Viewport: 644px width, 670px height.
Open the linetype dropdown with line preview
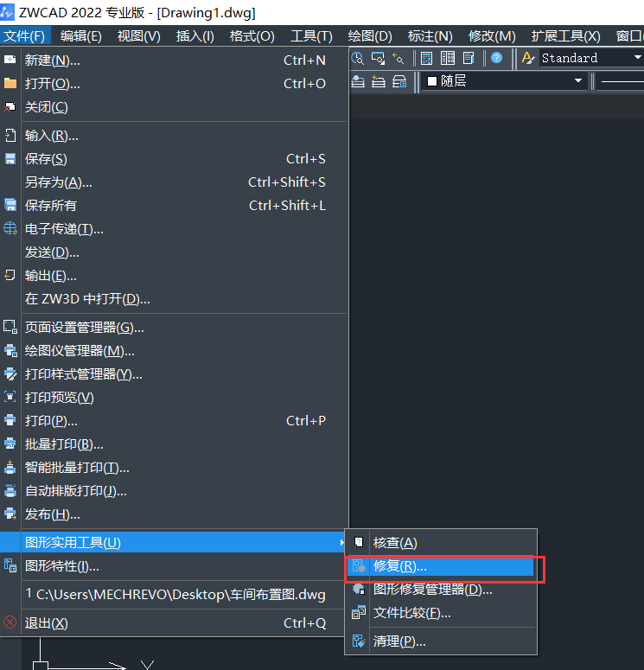(621, 80)
